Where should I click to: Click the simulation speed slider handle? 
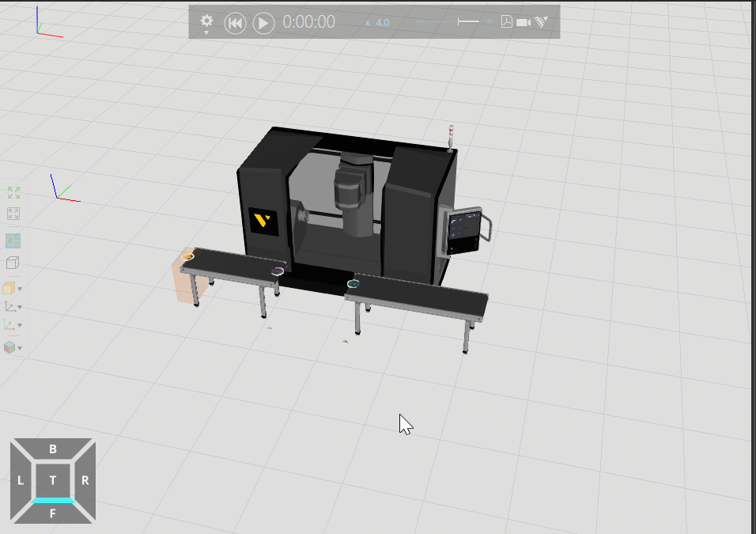[x=459, y=21]
